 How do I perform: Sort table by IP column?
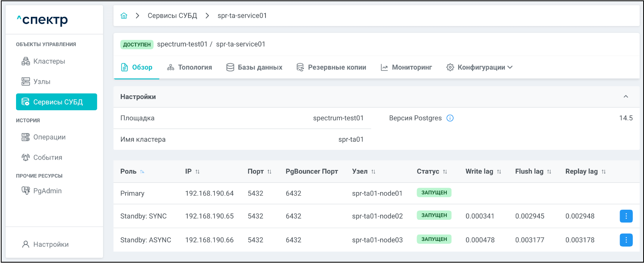pos(197,172)
